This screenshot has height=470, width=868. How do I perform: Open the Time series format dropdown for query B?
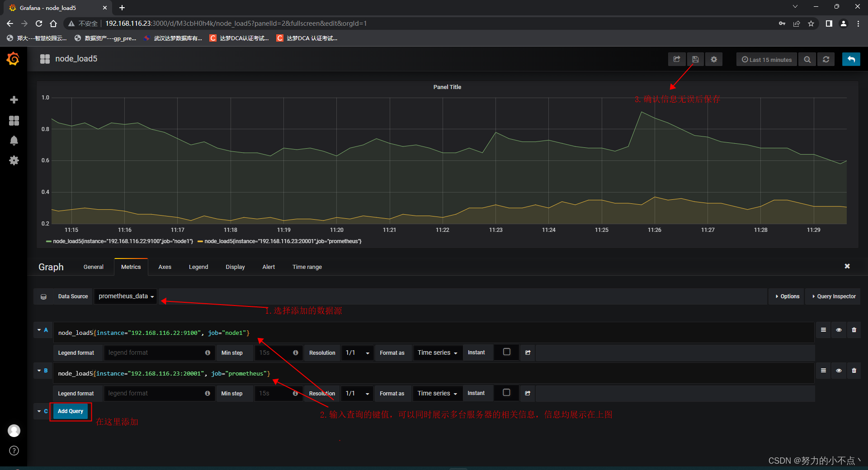(437, 393)
